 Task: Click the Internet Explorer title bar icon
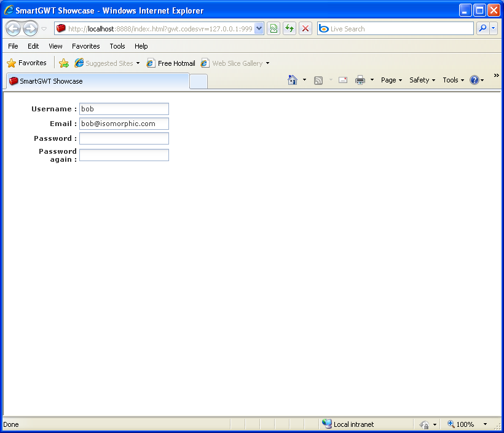coord(9,10)
